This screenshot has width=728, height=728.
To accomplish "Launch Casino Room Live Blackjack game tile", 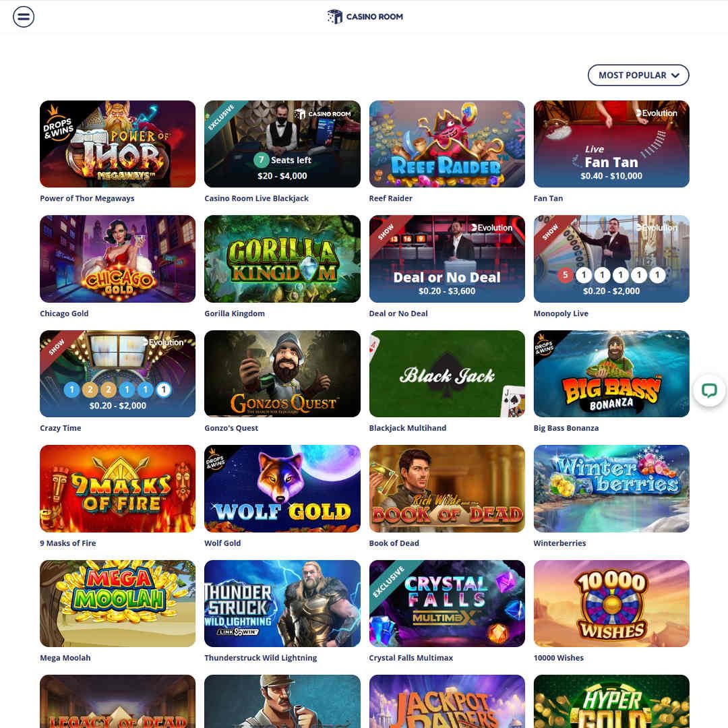I will click(282, 144).
